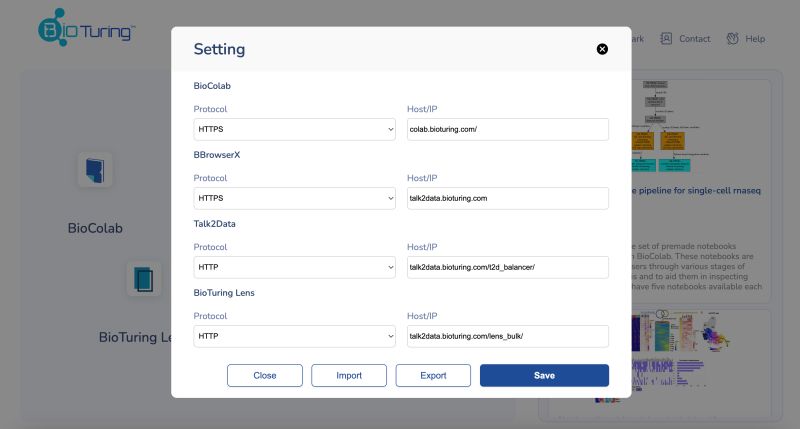Viewport: 800px width, 429px height.
Task: Edit BioColab Host/IP field
Action: (508, 130)
